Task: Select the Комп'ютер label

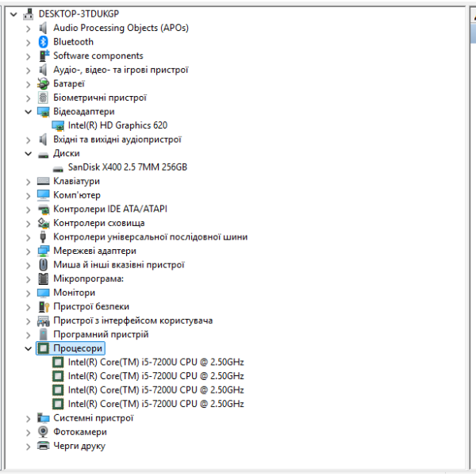Action: 77,195
